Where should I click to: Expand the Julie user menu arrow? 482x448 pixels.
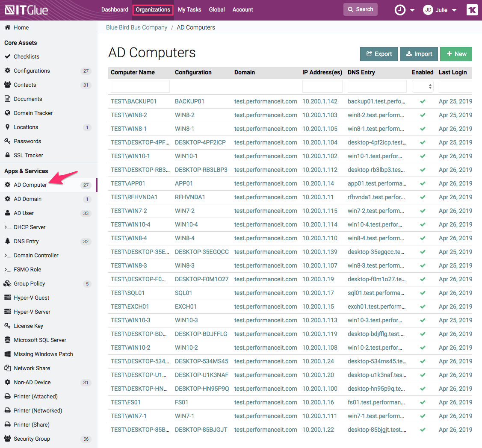454,10
